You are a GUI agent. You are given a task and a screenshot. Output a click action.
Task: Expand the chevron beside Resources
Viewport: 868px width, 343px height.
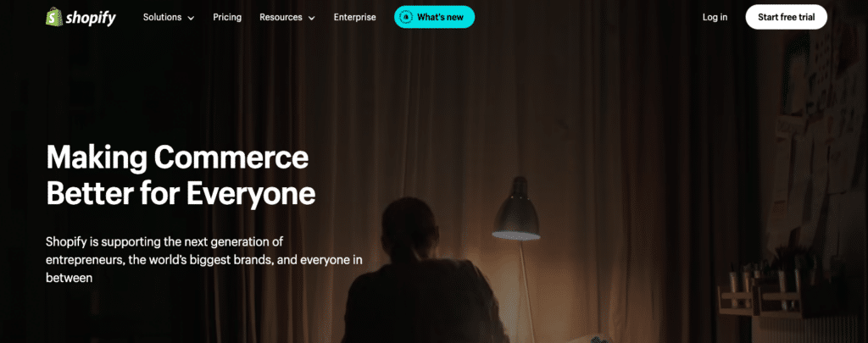tap(311, 19)
